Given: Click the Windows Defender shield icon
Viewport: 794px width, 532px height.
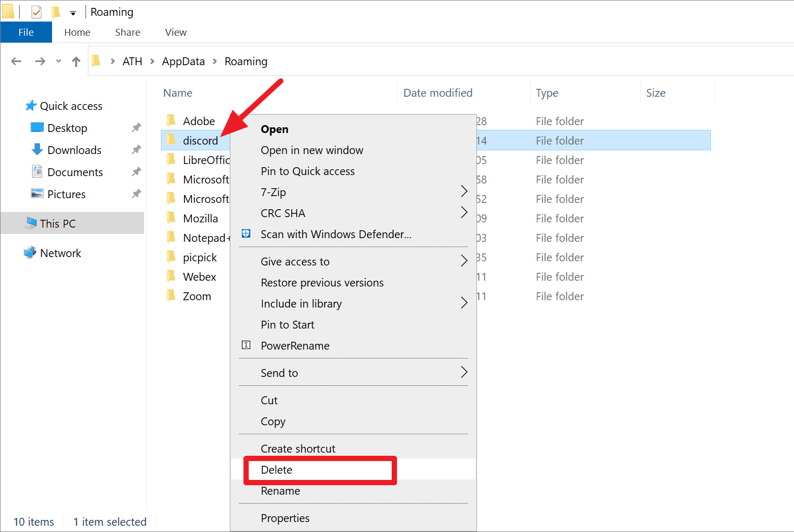Looking at the screenshot, I should click(246, 233).
